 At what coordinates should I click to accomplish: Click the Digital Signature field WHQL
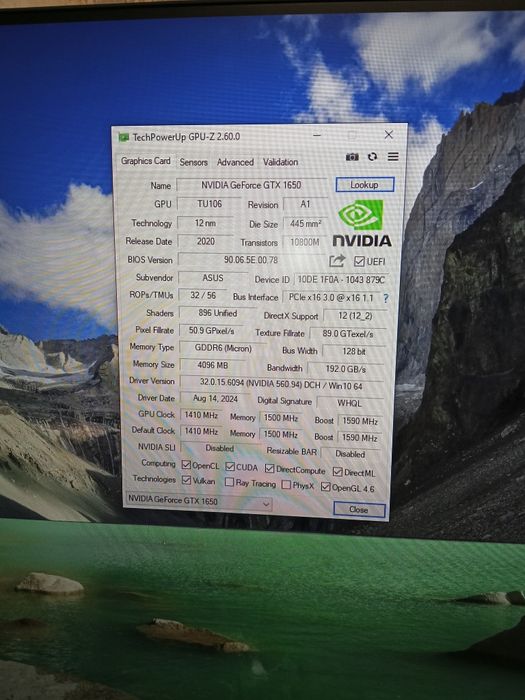click(x=350, y=403)
